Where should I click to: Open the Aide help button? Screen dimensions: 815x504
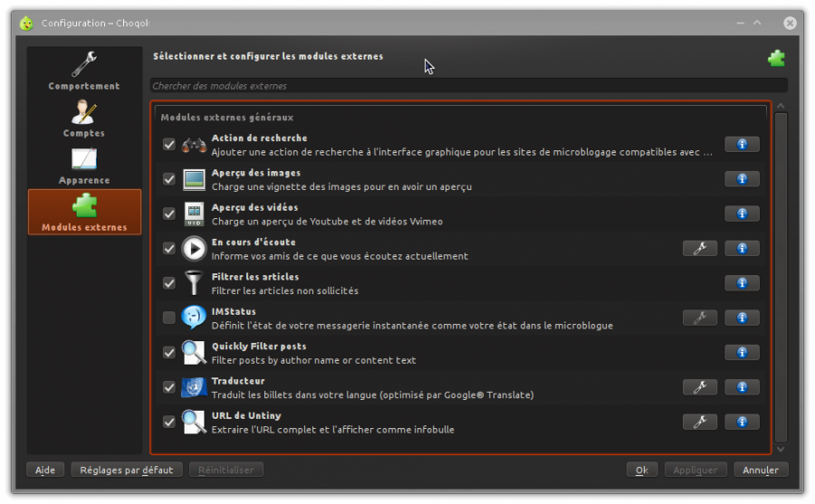click(x=45, y=471)
